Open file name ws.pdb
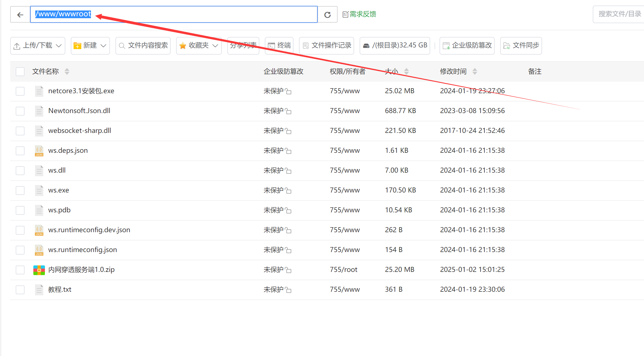Image resolution: width=644 pixels, height=356 pixels. coord(59,210)
